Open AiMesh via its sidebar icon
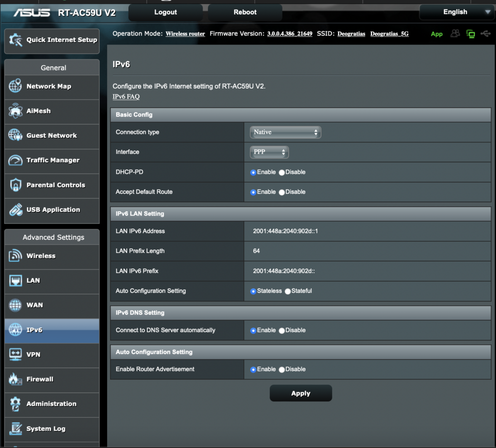Image resolution: width=496 pixels, height=448 pixels. [15, 111]
